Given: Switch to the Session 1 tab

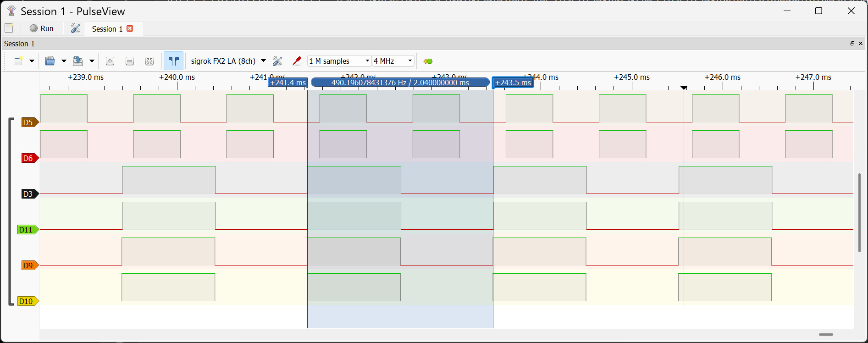Looking at the screenshot, I should (x=107, y=29).
